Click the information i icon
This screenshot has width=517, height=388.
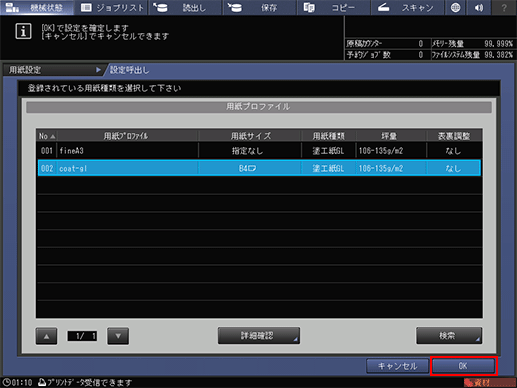tap(23, 31)
